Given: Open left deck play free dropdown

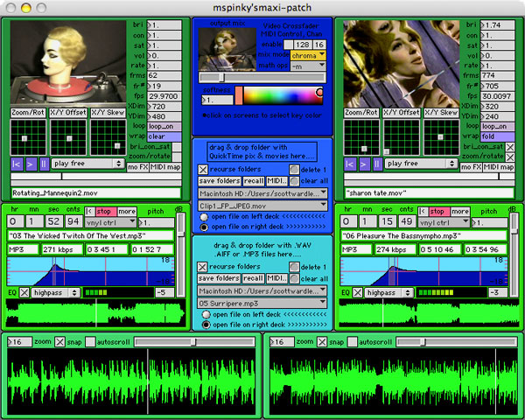Looking at the screenshot, I should 87,164.
